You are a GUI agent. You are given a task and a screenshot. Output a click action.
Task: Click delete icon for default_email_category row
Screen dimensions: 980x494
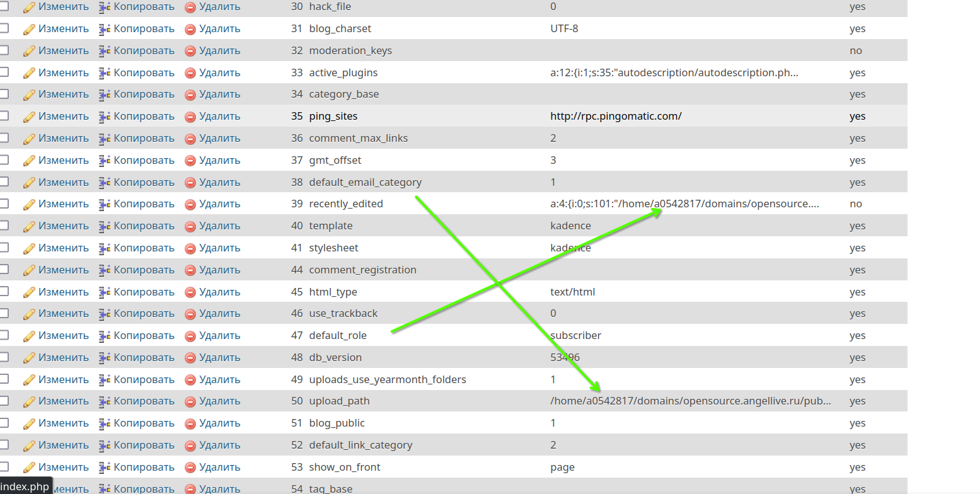pyautogui.click(x=190, y=183)
